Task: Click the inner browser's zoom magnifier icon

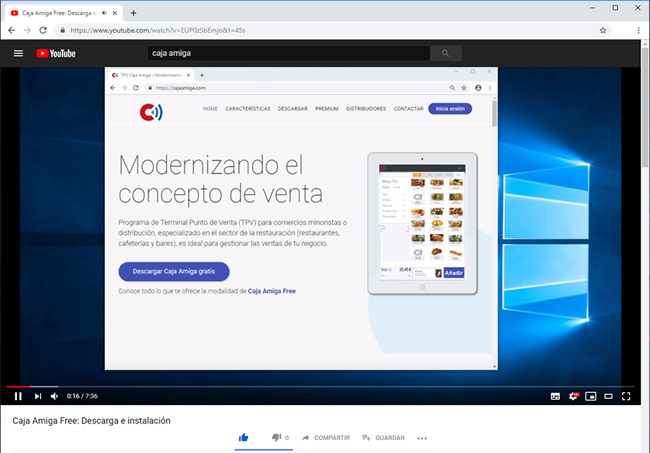Action: 452,88
